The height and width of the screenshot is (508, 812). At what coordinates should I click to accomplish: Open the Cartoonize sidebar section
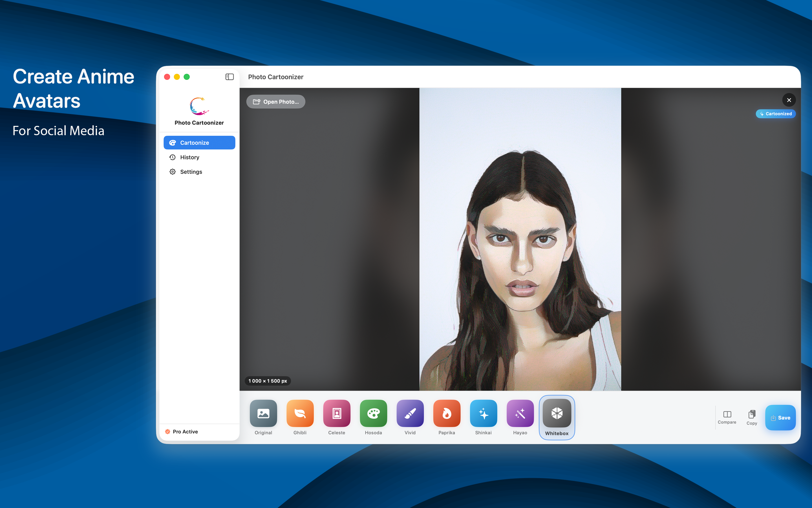coord(199,143)
